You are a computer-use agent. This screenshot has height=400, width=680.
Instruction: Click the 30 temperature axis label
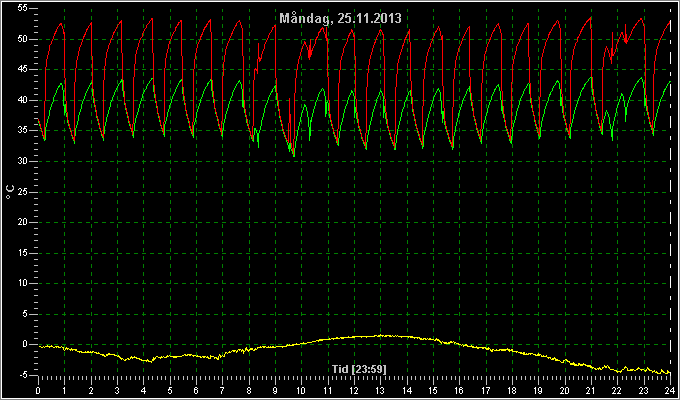23,161
